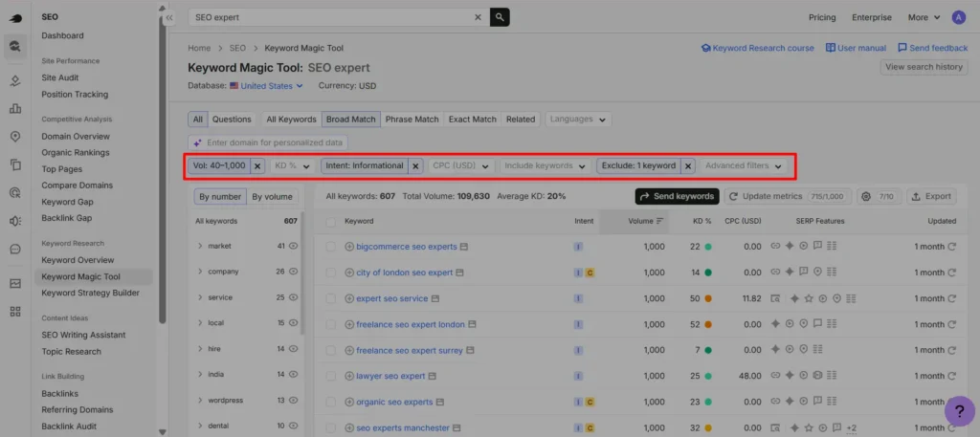The image size is (980, 437).
Task: Click the search magnifier button
Action: point(500,17)
